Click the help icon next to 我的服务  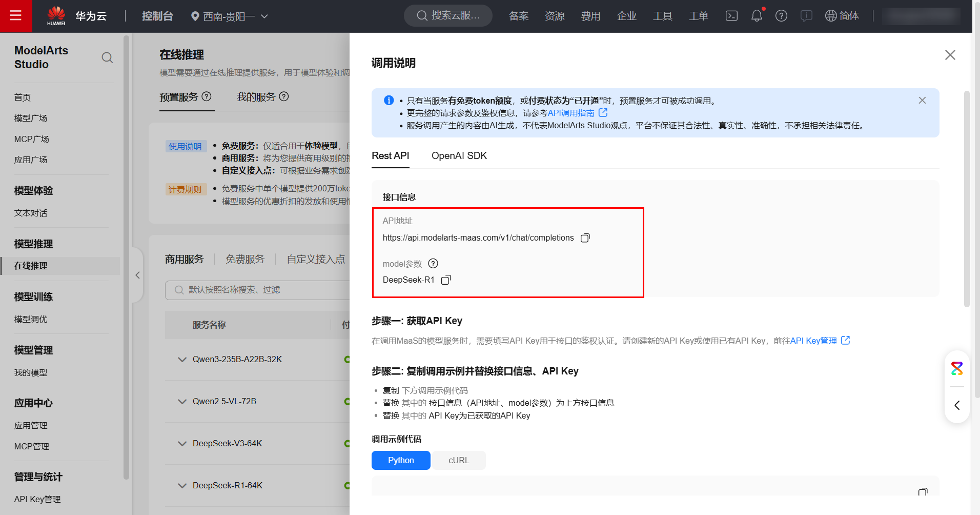pos(284,96)
